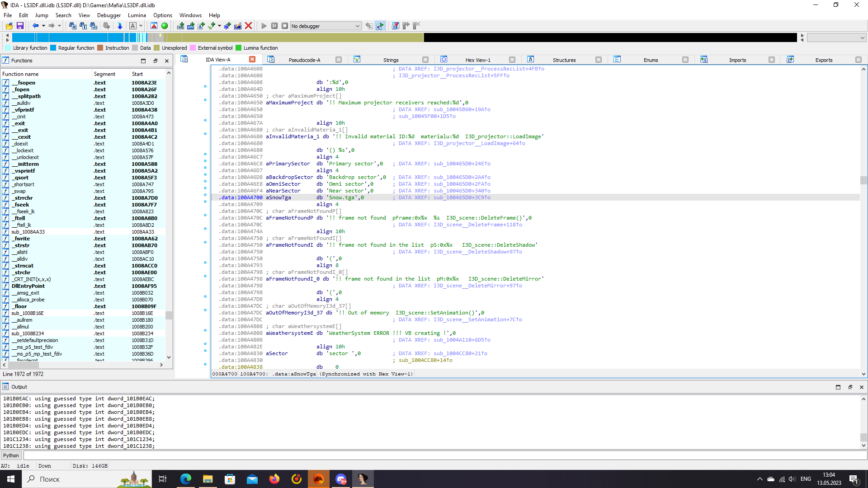
Task: Open the empty combo box right of the navigation band
Action: [x=836, y=38]
